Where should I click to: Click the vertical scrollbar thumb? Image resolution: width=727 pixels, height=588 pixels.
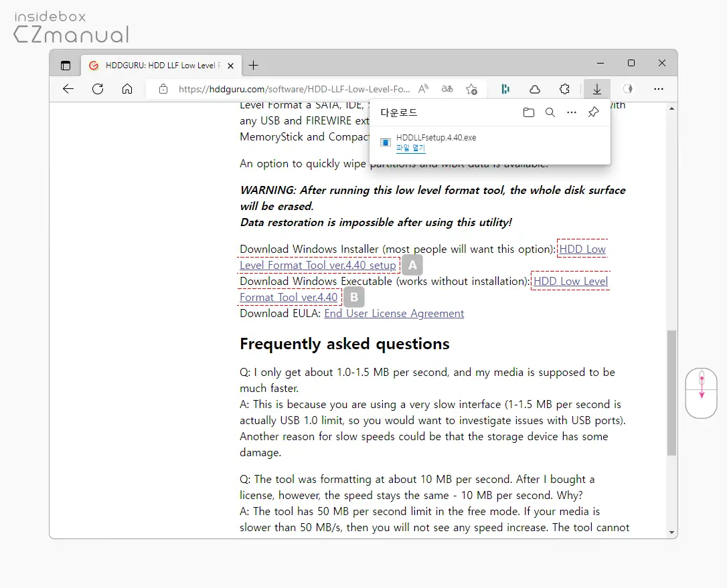tap(671, 393)
